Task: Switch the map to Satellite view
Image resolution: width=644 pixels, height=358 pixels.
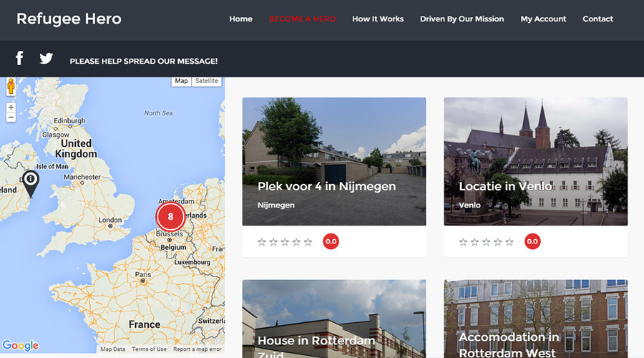Action: point(207,82)
